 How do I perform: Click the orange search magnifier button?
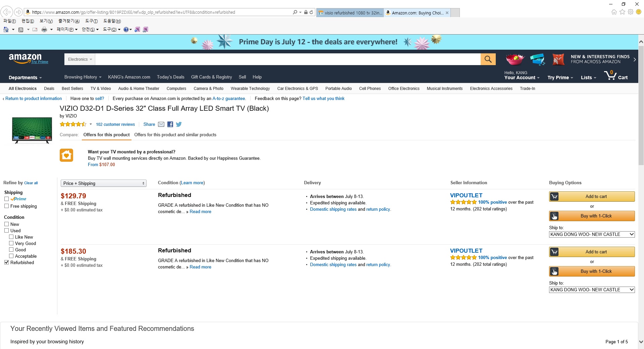pyautogui.click(x=488, y=59)
